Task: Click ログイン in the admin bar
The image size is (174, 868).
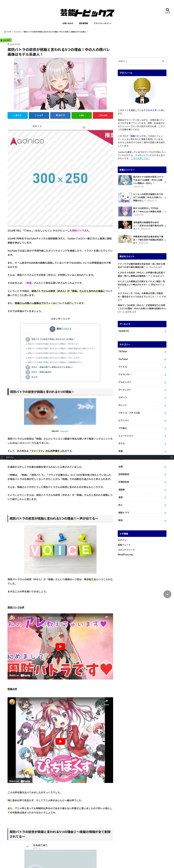Action: click(10, 457)
